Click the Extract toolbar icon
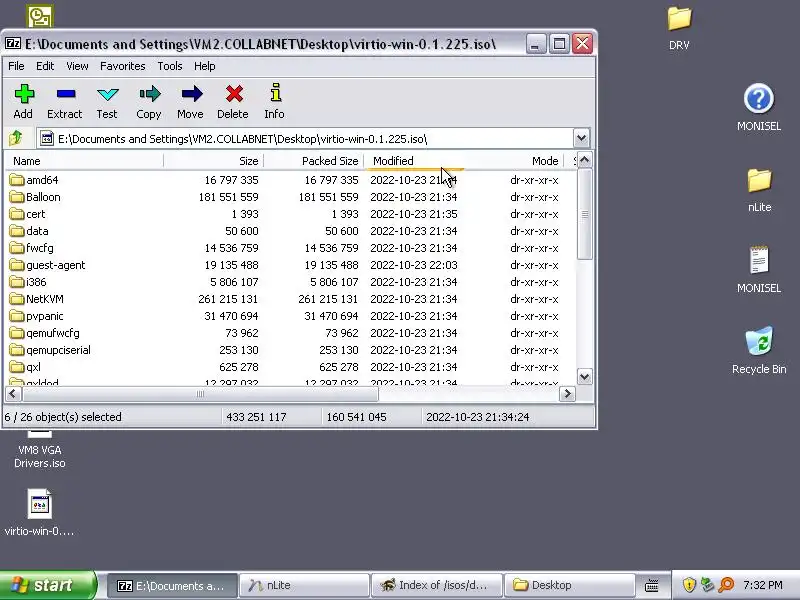Image resolution: width=800 pixels, height=600 pixels. [x=66, y=95]
